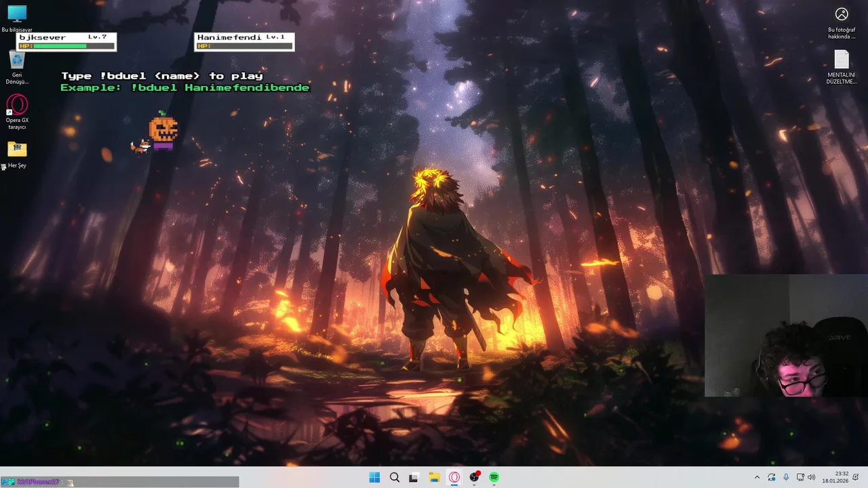The width and height of the screenshot is (868, 488).
Task: Click the Hanimefendi HP bar
Action: tap(244, 46)
